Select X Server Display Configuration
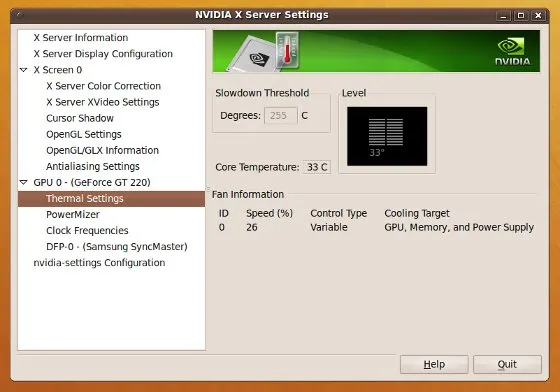 (103, 54)
